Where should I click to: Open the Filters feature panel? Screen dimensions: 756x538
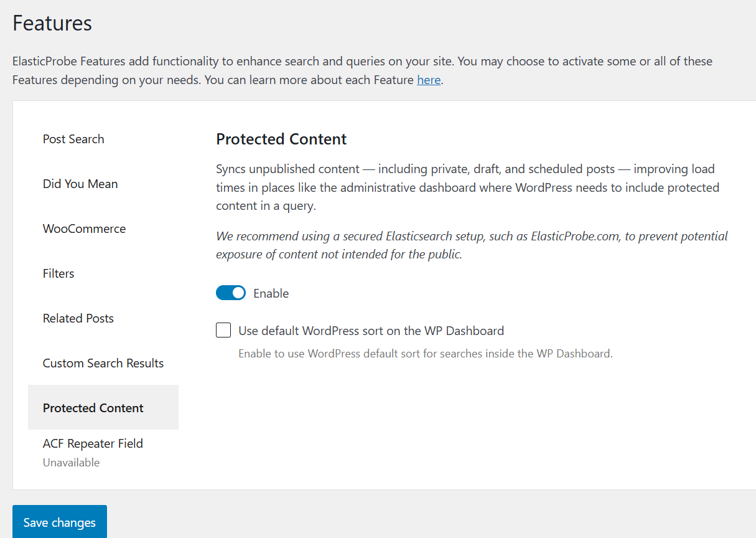point(58,273)
